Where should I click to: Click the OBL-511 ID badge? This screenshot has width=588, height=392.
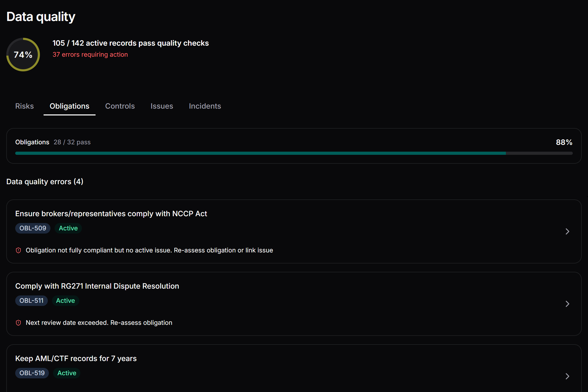tap(31, 301)
